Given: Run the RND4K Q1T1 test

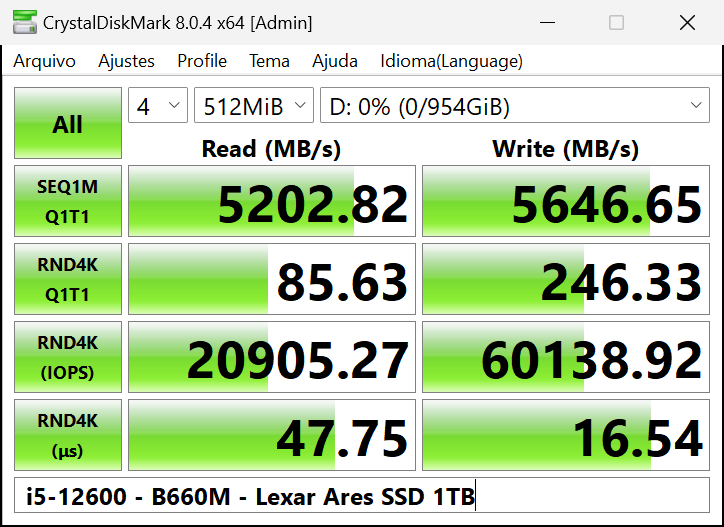Looking at the screenshot, I should (68, 279).
